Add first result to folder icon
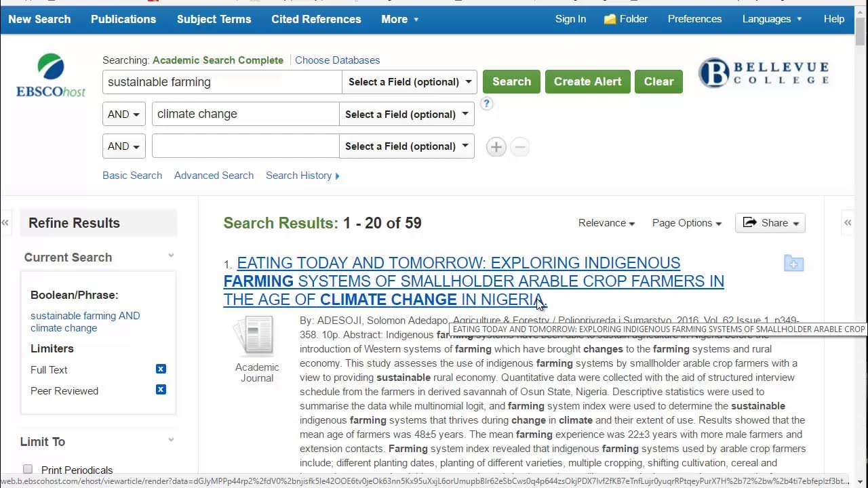This screenshot has height=488, width=868. (x=793, y=264)
